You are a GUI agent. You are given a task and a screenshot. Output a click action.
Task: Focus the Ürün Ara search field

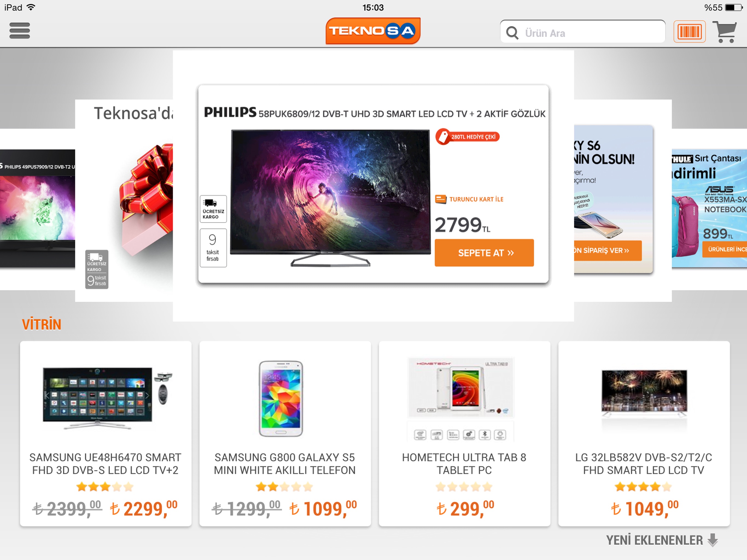tap(583, 33)
